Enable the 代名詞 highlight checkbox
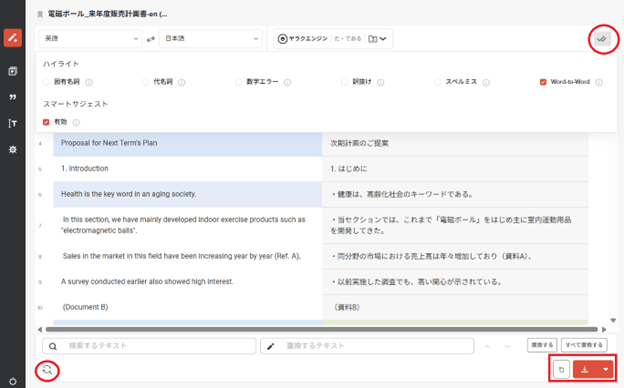624x388 pixels. (x=145, y=82)
